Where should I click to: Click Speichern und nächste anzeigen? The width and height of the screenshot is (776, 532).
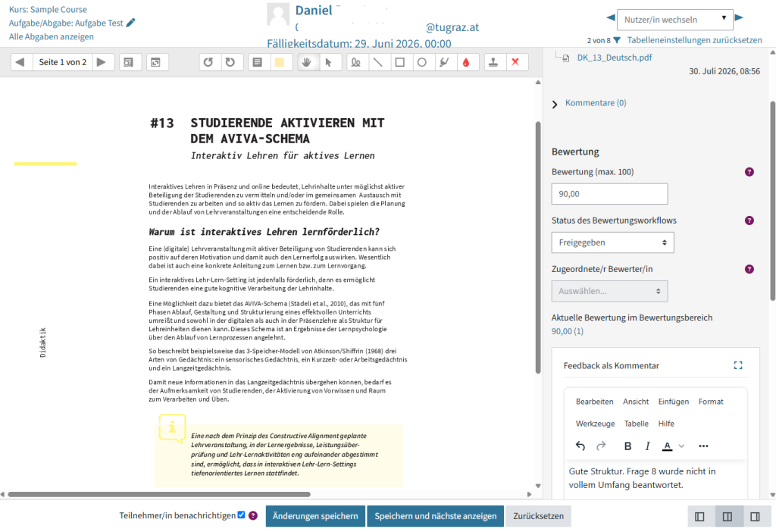pos(435,516)
